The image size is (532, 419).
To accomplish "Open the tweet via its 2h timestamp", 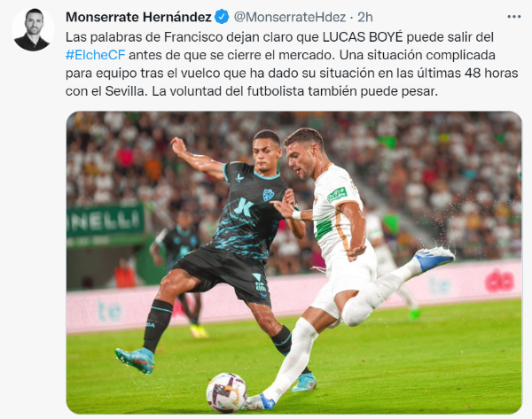I will pos(365,17).
